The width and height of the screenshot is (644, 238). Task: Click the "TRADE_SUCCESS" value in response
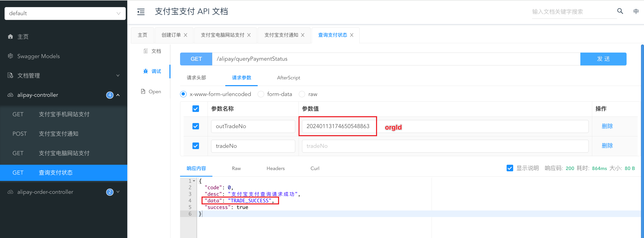250,201
